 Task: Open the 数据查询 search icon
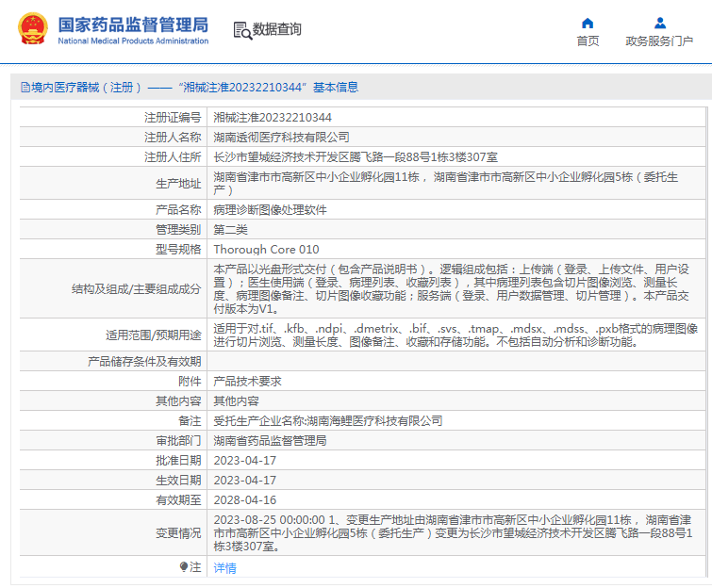click(x=242, y=30)
